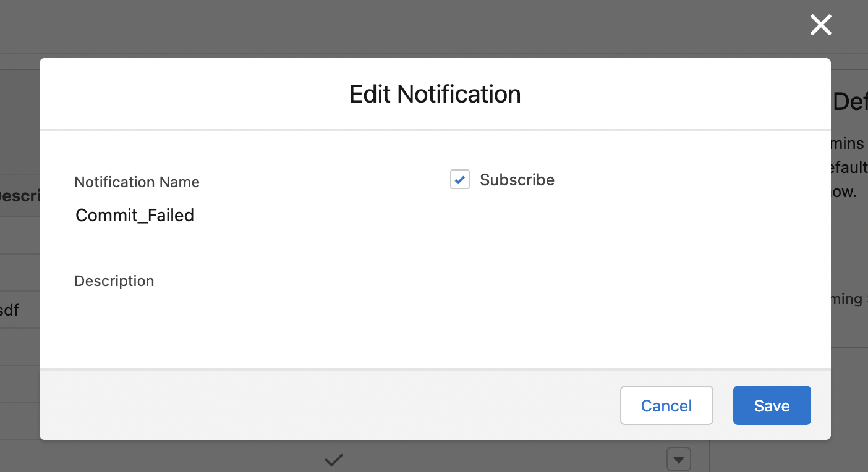
Task: Click the Edit Notification heading
Action: pyautogui.click(x=435, y=94)
